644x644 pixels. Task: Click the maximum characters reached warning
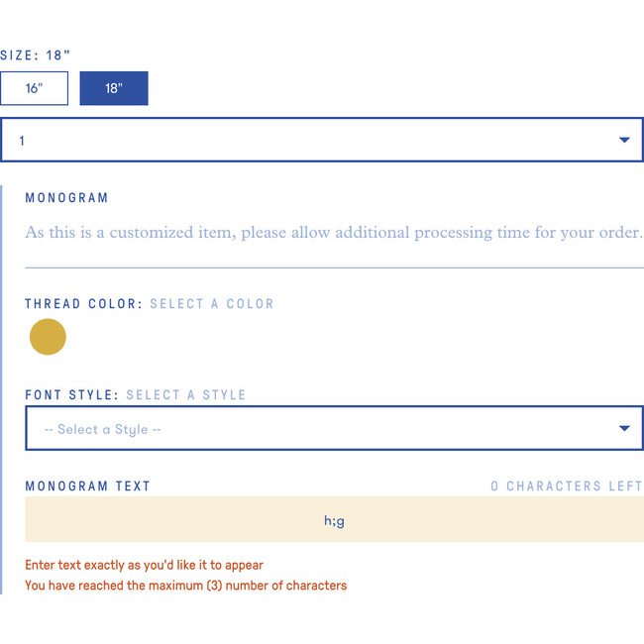(186, 586)
